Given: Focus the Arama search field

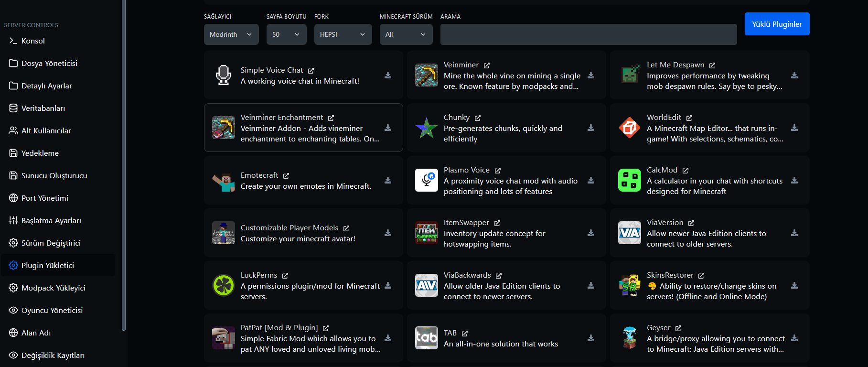Looking at the screenshot, I should (x=589, y=34).
